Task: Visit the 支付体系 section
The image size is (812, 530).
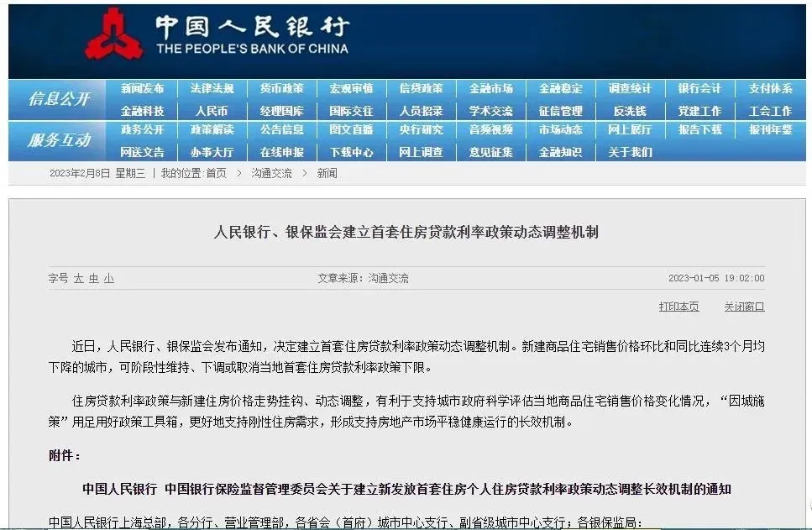Action: click(x=770, y=88)
